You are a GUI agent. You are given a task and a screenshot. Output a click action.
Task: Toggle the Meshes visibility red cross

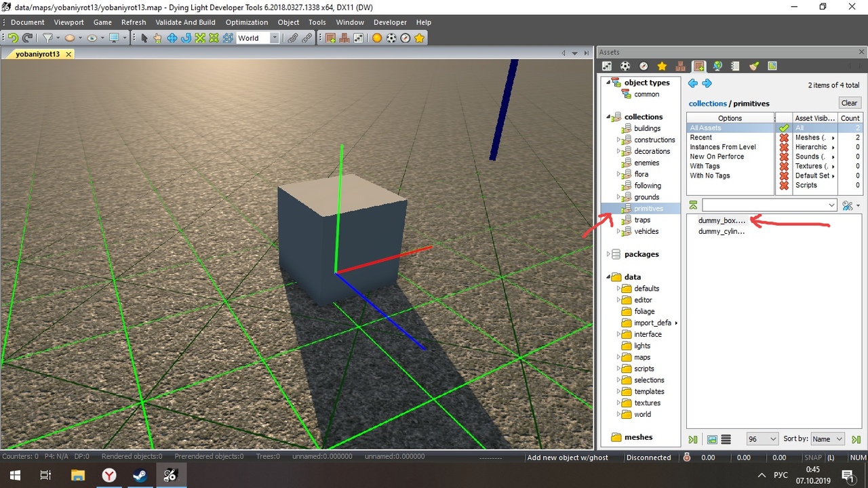tap(784, 138)
